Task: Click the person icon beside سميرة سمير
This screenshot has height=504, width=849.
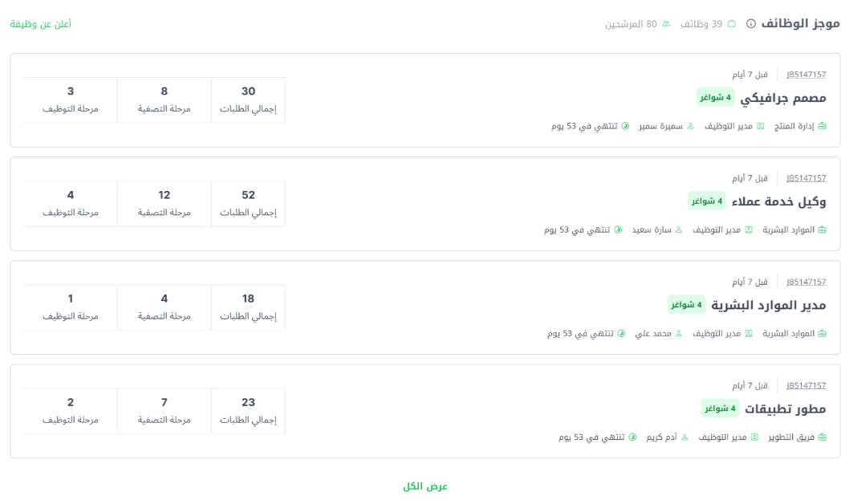Action: pos(690,126)
